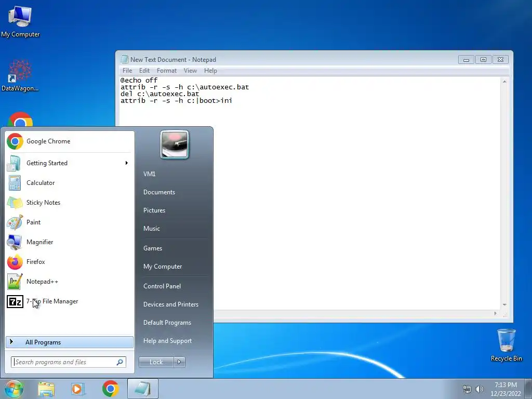Open 7-Zip File Manager entry
Image resolution: width=532 pixels, height=399 pixels.
click(70, 301)
